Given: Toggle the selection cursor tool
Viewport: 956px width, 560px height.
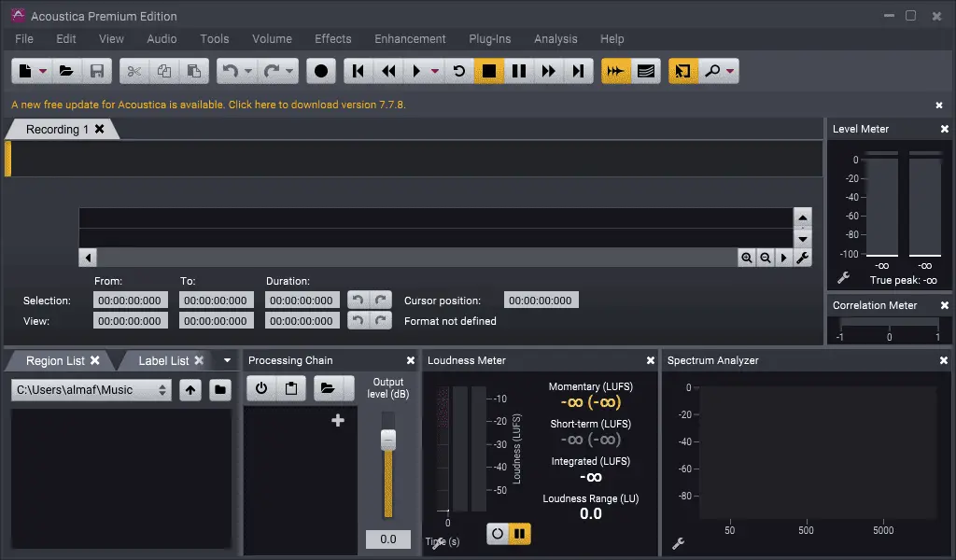Looking at the screenshot, I should pyautogui.click(x=682, y=71).
